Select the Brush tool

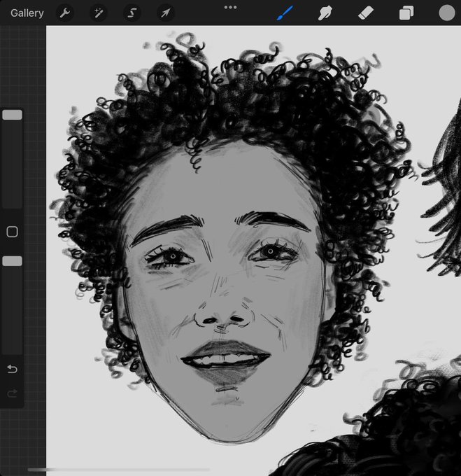285,13
